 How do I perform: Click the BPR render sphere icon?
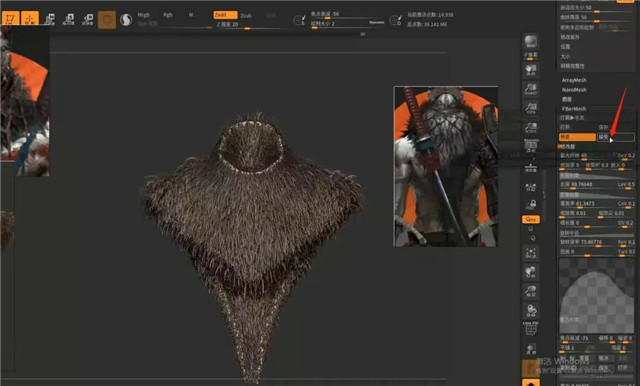(x=531, y=43)
